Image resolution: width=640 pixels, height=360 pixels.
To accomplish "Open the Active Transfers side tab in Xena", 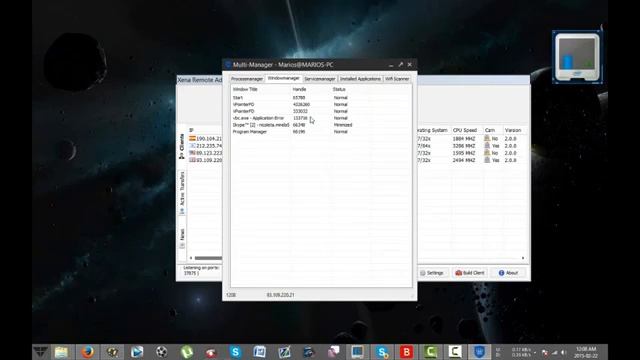I will (x=182, y=192).
